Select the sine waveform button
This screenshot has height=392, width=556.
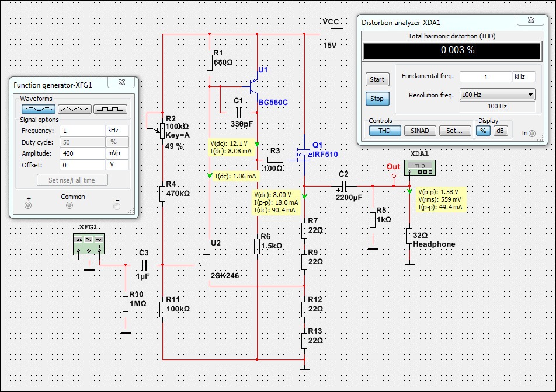click(x=39, y=109)
